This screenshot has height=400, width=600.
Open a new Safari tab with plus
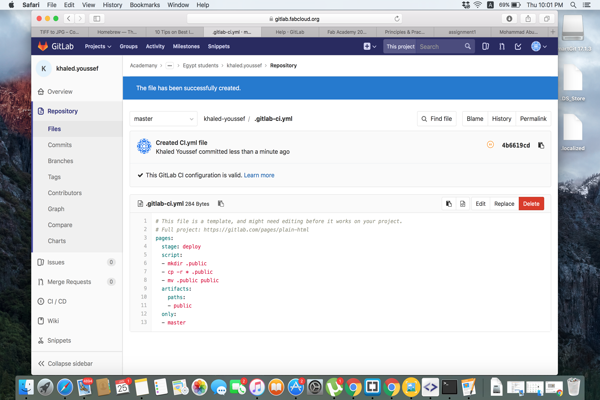(553, 32)
